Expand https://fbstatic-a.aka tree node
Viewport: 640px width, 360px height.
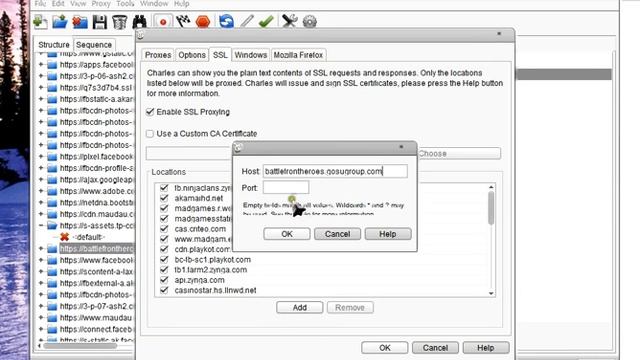[41, 99]
